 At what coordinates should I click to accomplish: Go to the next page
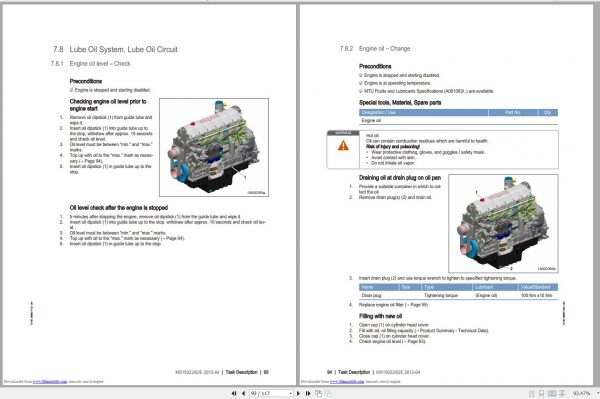298,393
